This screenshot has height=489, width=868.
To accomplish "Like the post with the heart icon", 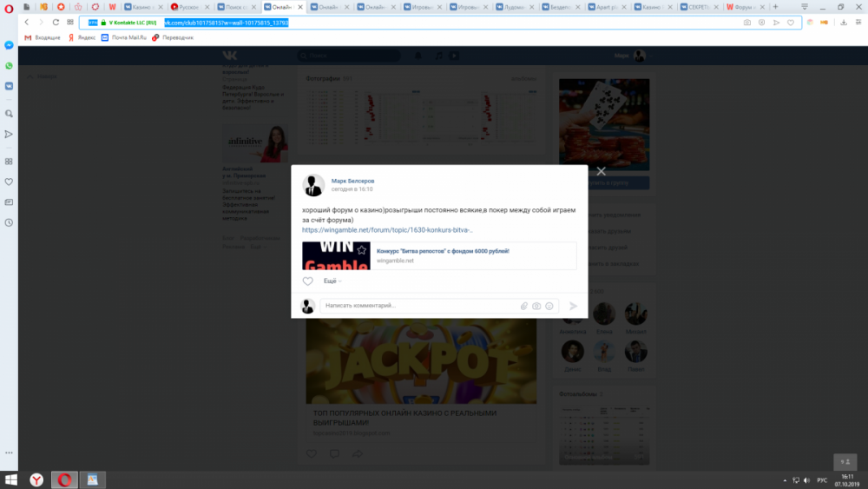I will [307, 281].
